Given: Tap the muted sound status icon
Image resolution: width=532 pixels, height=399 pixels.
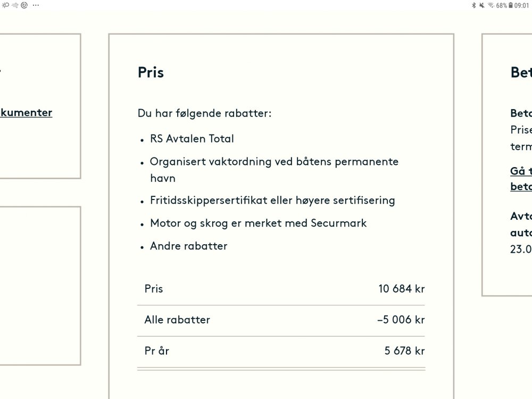Looking at the screenshot, I should pos(482,5).
